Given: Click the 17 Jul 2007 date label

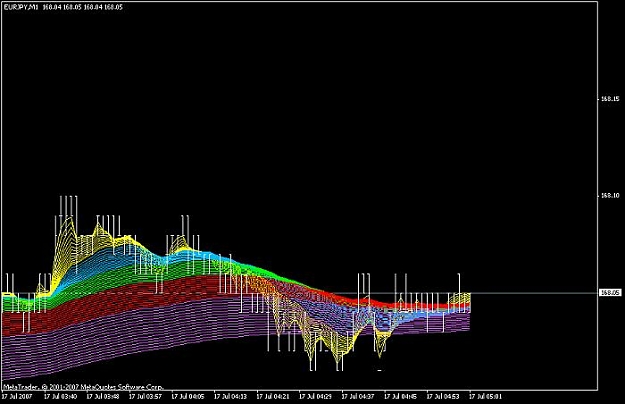Looking at the screenshot, I should (17, 396).
